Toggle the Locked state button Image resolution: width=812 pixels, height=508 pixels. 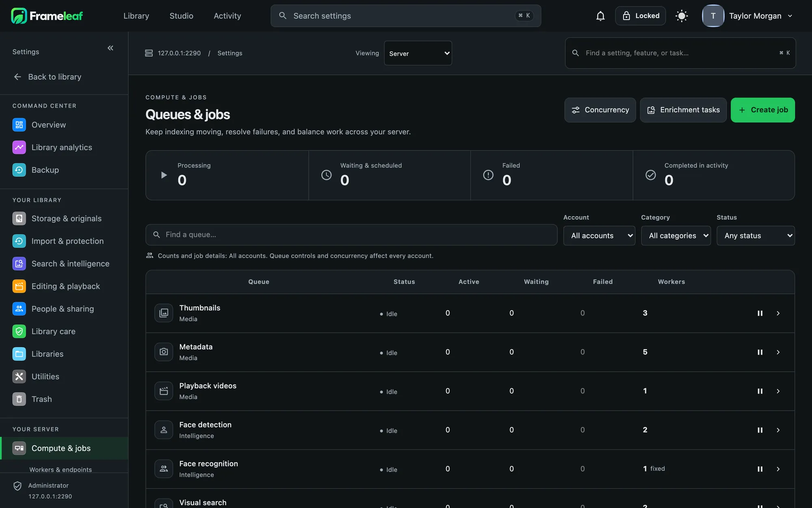[640, 16]
